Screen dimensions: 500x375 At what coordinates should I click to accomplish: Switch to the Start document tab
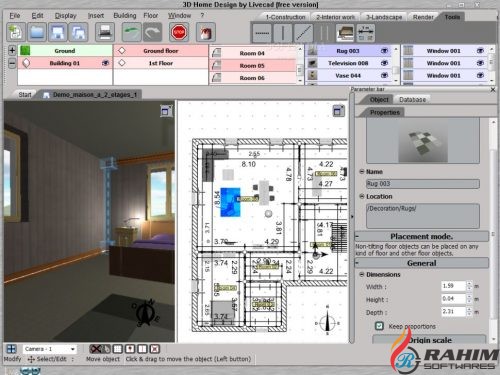coord(25,95)
